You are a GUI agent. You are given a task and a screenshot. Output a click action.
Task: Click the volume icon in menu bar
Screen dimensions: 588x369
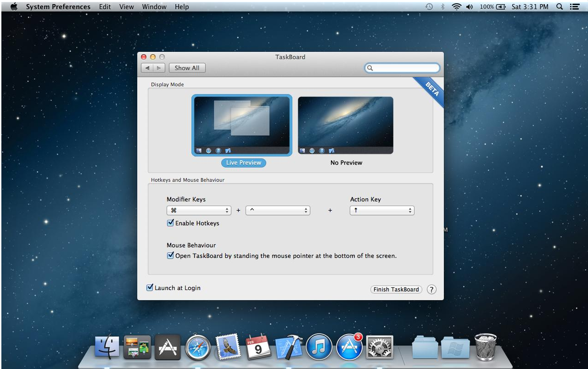[x=470, y=6]
